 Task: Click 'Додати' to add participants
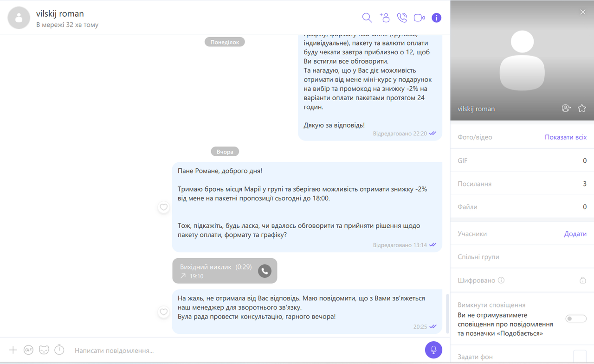[x=575, y=234]
